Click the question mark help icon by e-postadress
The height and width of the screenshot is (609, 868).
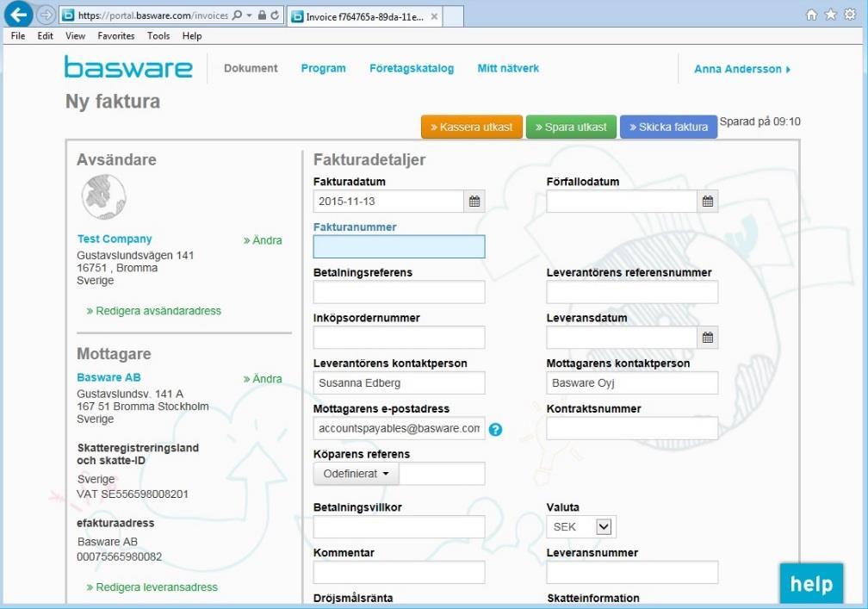pyautogui.click(x=495, y=430)
